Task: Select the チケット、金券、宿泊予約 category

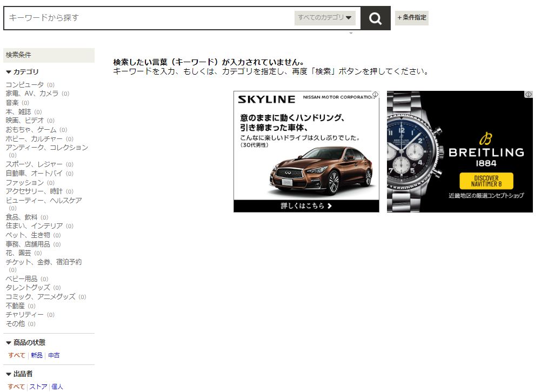Action: click(43, 262)
